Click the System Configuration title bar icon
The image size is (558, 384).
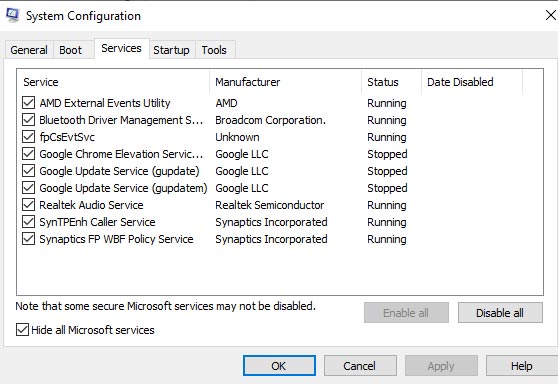[12, 15]
